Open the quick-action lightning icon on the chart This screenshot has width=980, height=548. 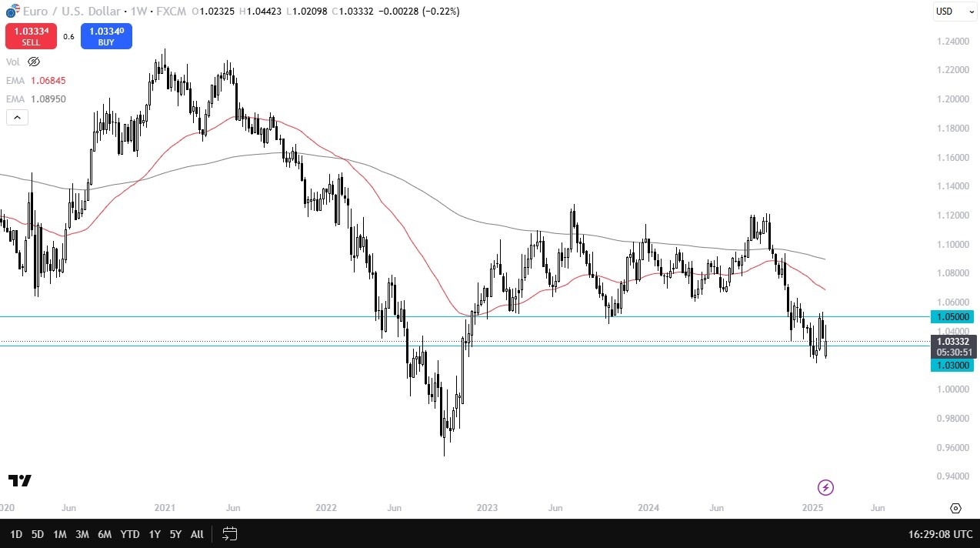click(825, 487)
